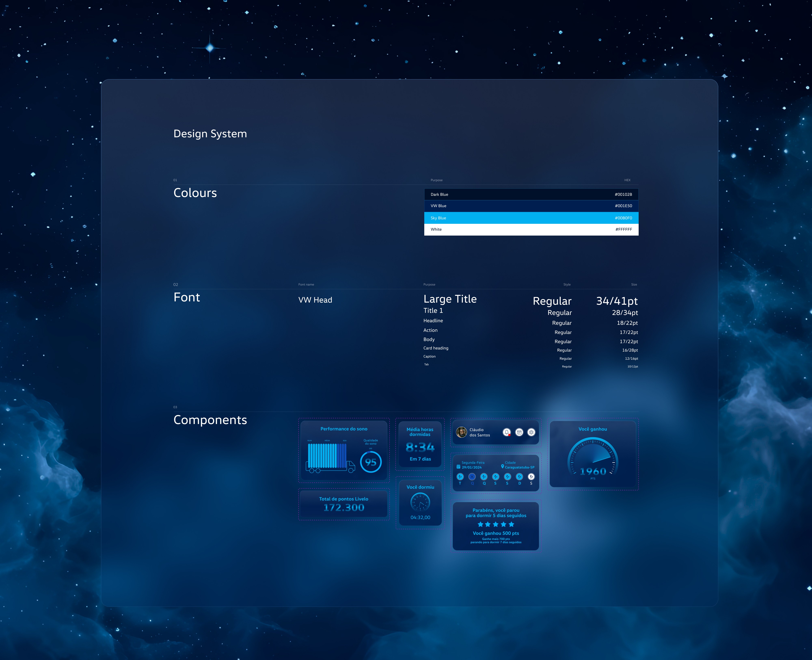Click the fourth star in the congratulations card
The height and width of the screenshot is (660, 812).
(x=503, y=524)
